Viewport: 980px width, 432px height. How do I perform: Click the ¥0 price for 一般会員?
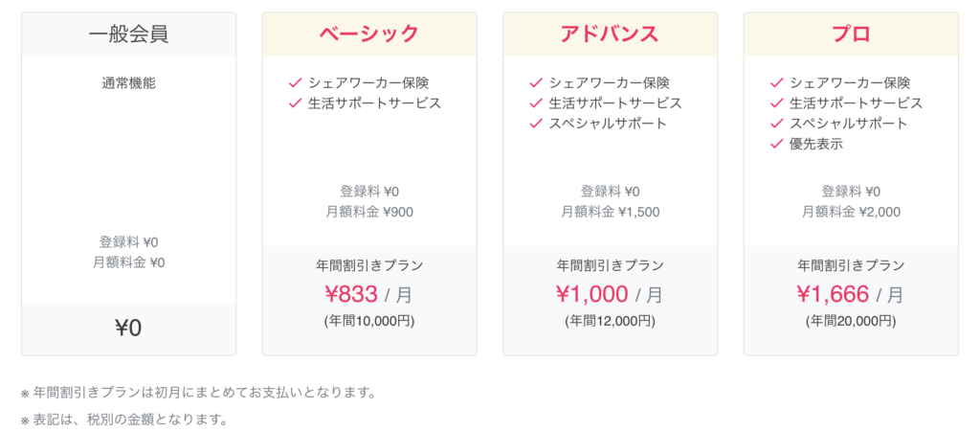click(128, 329)
